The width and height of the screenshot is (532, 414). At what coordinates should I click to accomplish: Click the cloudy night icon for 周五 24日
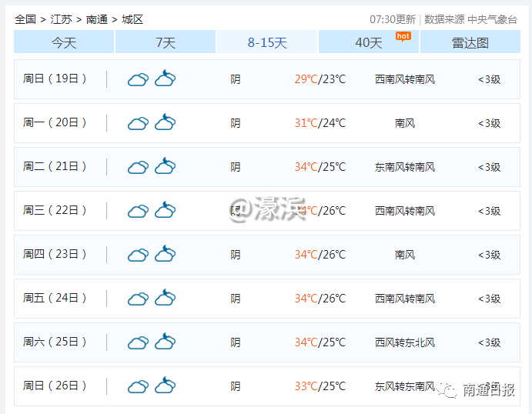(166, 298)
